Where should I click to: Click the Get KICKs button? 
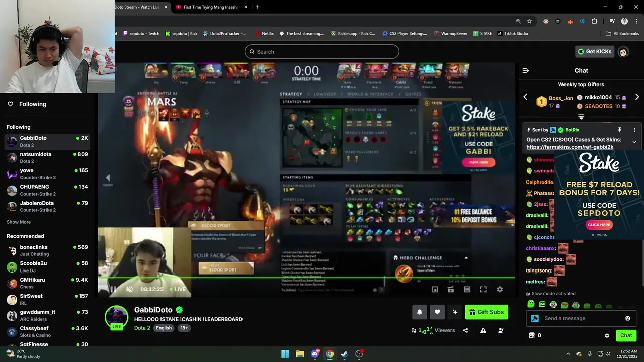pyautogui.click(x=594, y=51)
